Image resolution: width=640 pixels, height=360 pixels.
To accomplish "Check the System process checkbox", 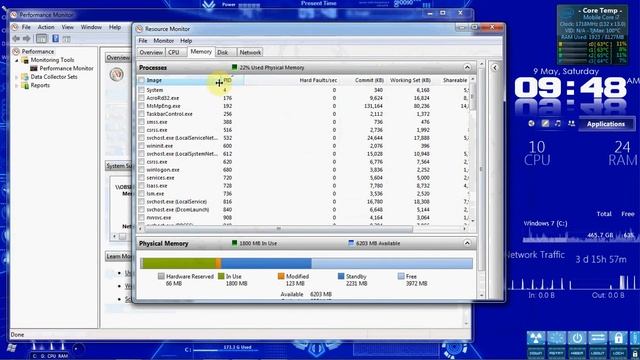I will [x=142, y=90].
